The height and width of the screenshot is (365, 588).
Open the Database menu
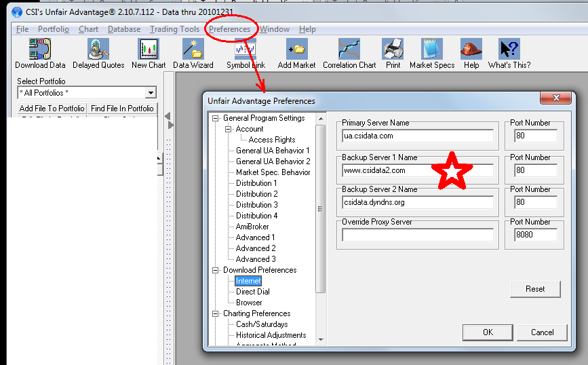point(123,29)
